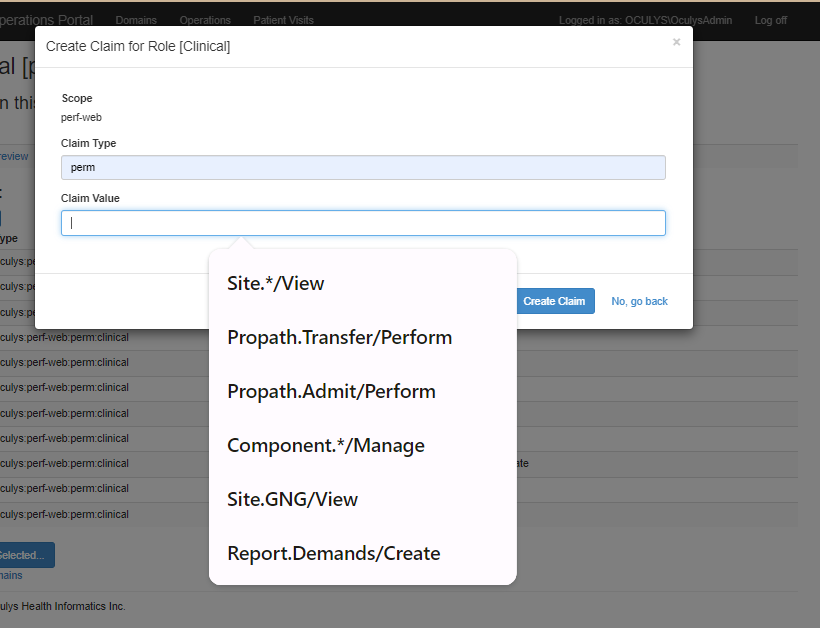
Task: Click the dialog title 'Create Claim for Role [Clinical]'
Action: coord(138,46)
